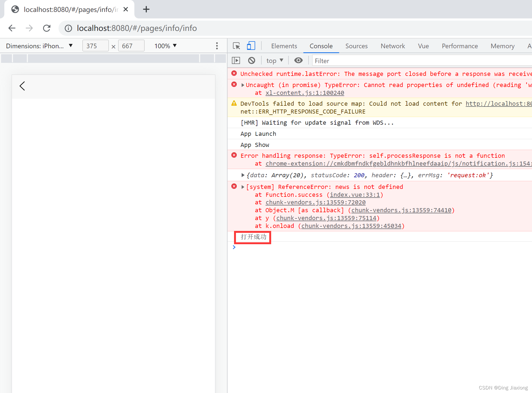Switch to the Network tab

tap(392, 46)
